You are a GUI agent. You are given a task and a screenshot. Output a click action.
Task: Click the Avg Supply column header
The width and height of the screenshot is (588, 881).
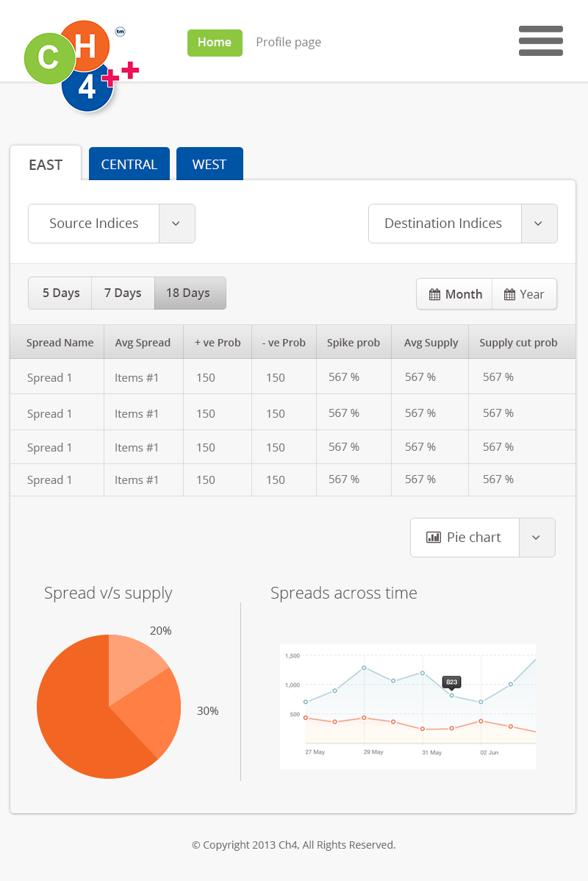click(x=431, y=343)
